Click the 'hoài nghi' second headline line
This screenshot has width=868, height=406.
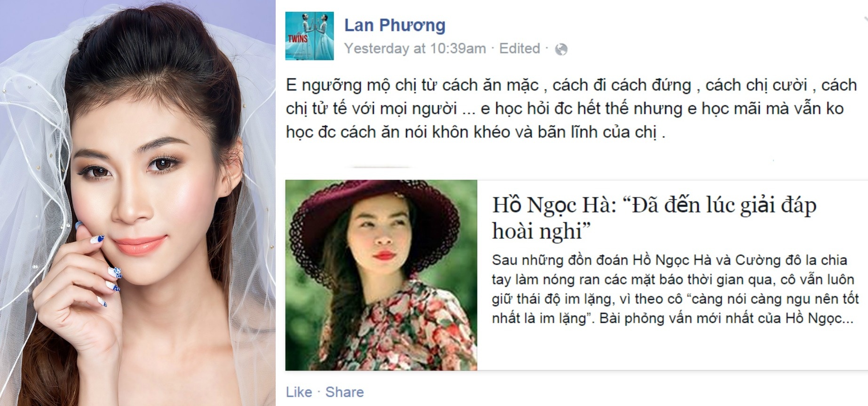tap(541, 231)
